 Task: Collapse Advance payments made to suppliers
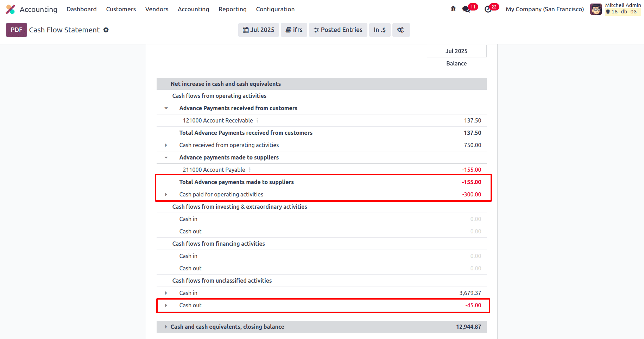coord(166,157)
